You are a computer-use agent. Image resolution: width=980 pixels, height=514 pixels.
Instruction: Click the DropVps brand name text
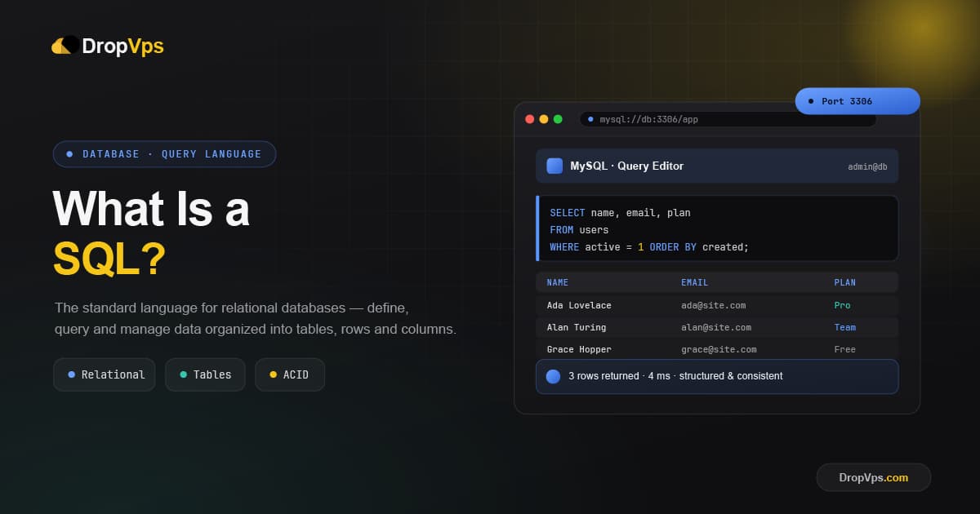tap(122, 47)
